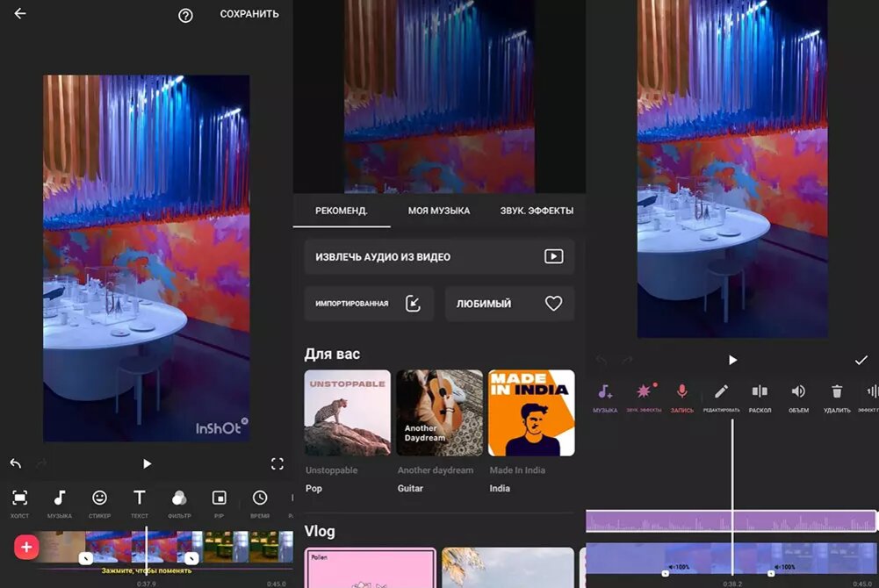Undo the last action in main editor screen

pos(16,463)
